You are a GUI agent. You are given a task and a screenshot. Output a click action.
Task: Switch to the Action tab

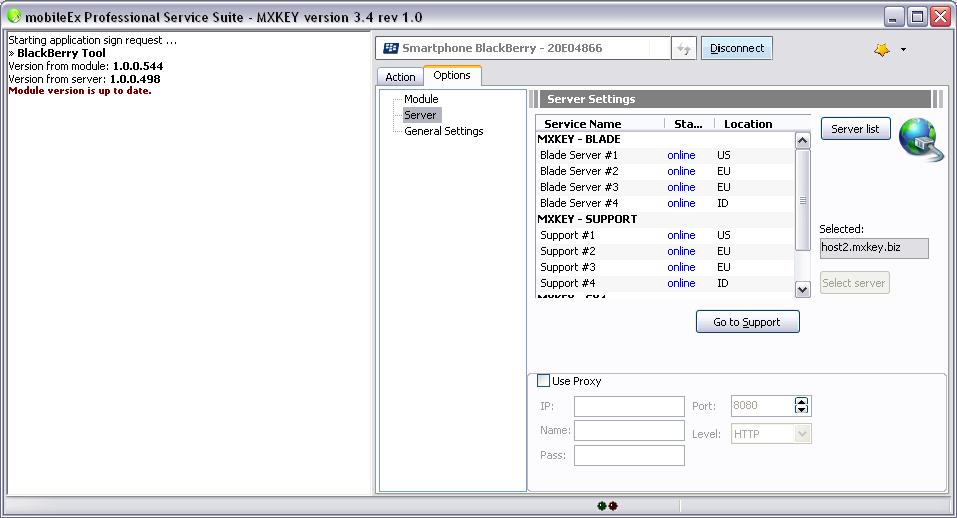coord(400,77)
